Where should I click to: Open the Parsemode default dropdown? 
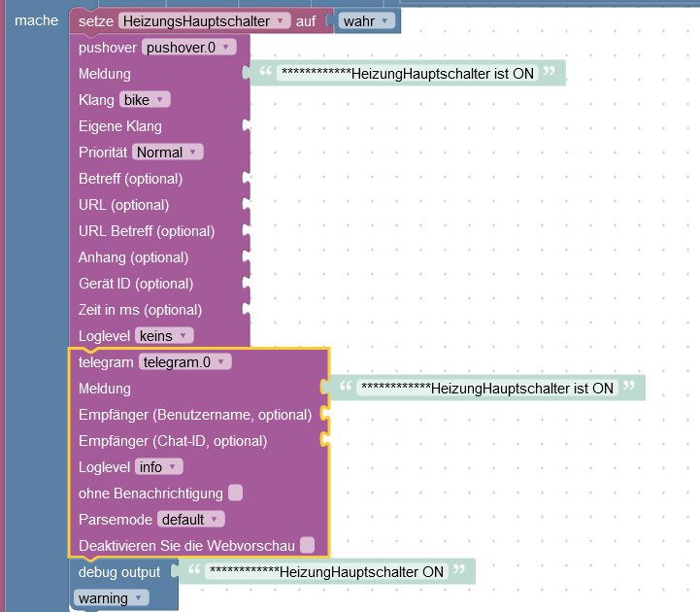point(190,520)
